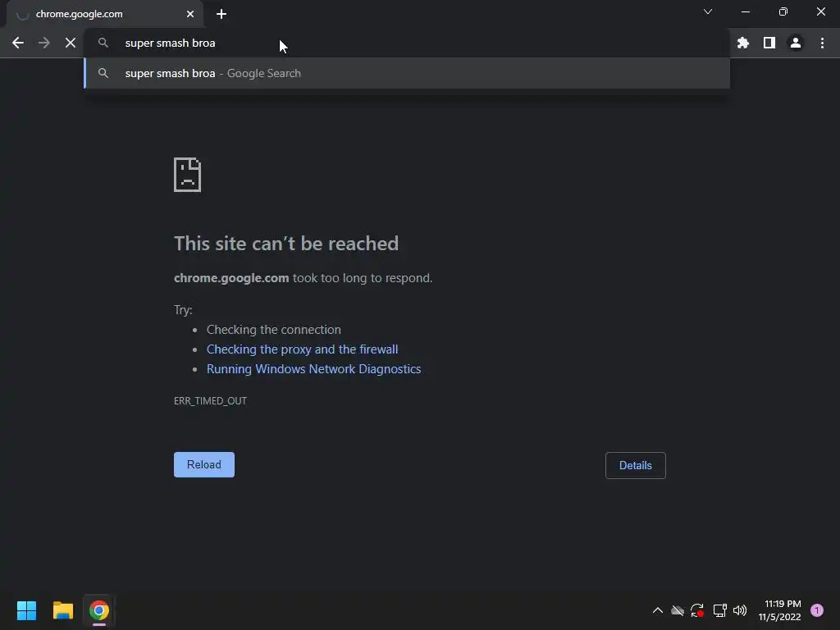Stop loading the page with X button

(71, 43)
